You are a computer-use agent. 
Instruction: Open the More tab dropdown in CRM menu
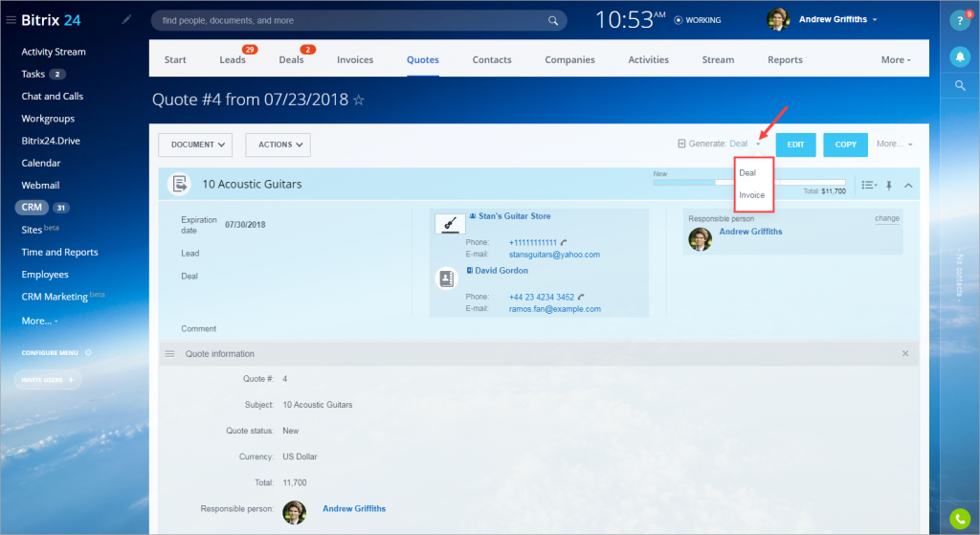point(896,60)
